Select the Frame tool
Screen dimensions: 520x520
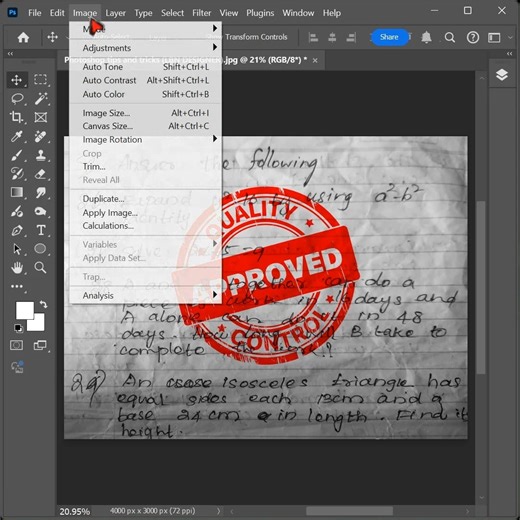(40, 117)
